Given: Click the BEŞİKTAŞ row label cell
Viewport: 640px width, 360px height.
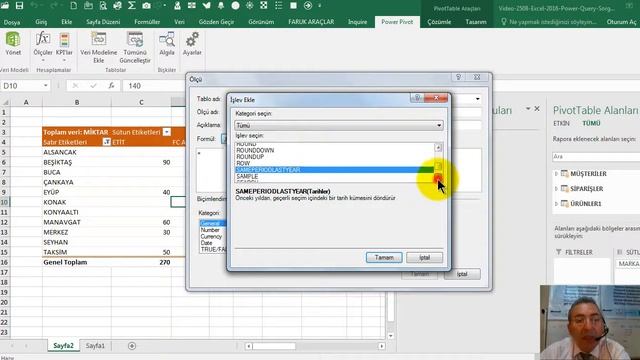Looking at the screenshot, I should [77, 162].
